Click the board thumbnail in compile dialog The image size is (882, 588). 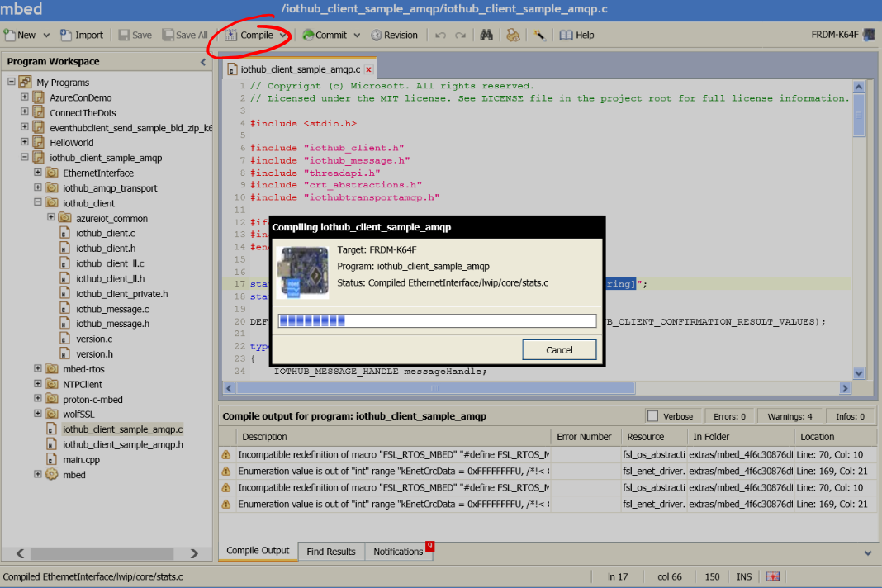[302, 273]
